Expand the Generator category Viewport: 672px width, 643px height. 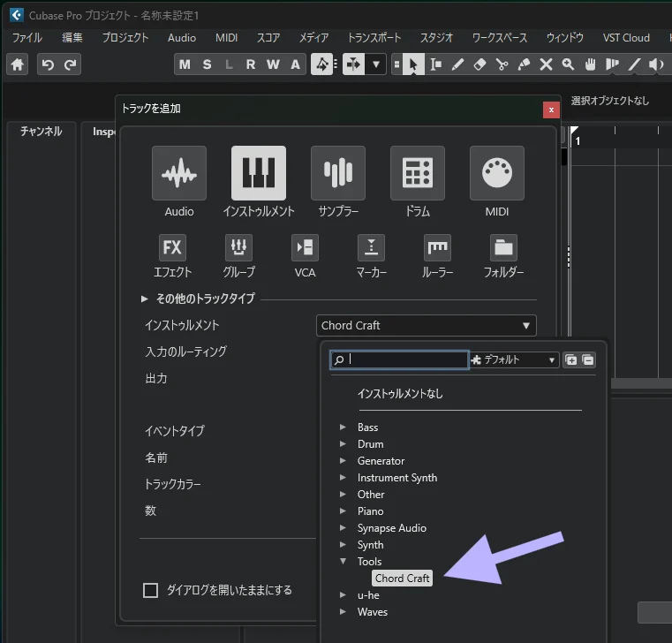[343, 460]
